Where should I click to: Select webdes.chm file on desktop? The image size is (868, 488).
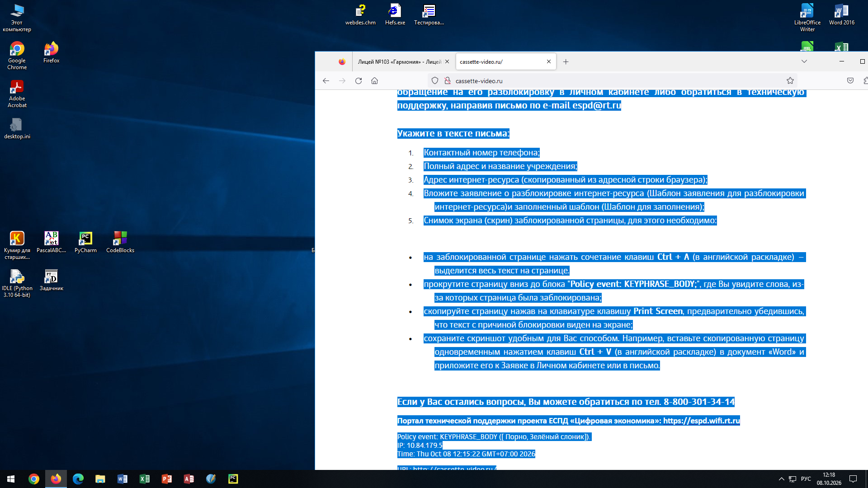tap(360, 14)
